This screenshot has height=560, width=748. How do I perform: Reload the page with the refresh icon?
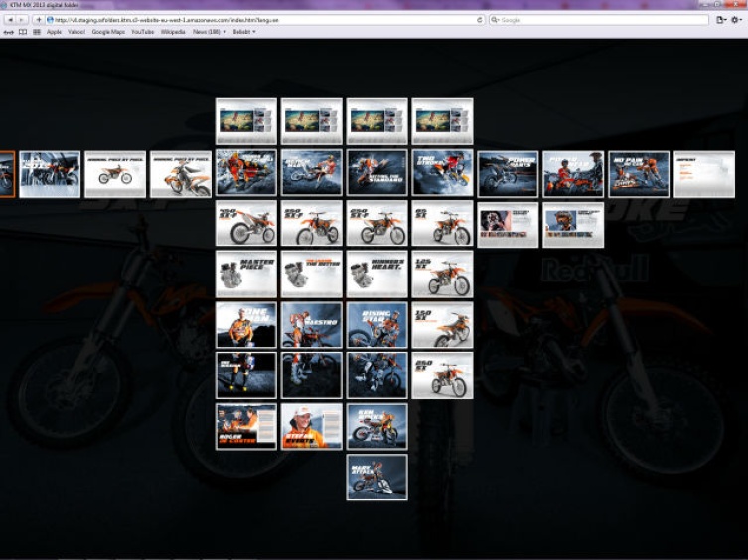[x=480, y=20]
